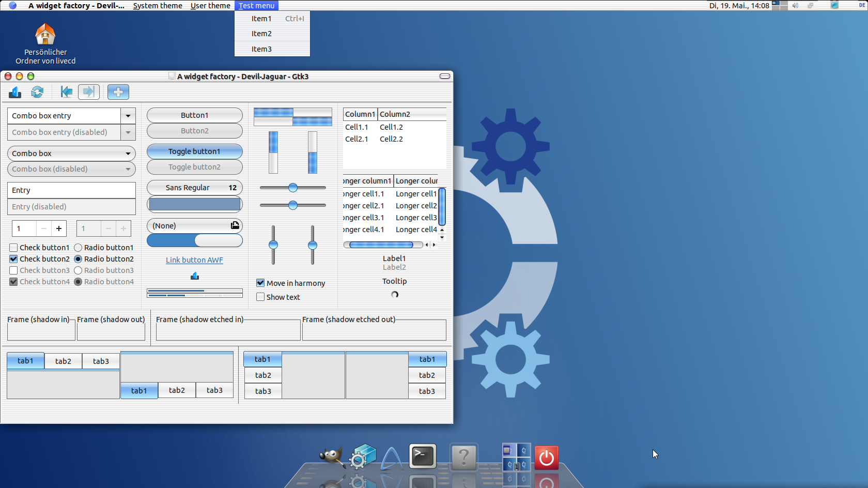Open the (None) file chooser dropdown
Image resolution: width=868 pixels, height=488 pixels.
click(194, 226)
